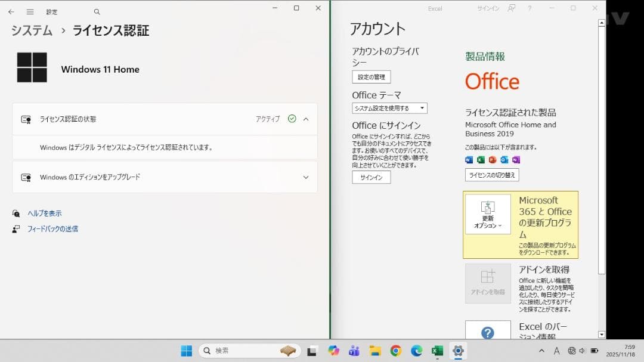Image resolution: width=644 pixels, height=362 pixels.
Task: Click the scrollbar in the Excel account pane
Action: 600,179
